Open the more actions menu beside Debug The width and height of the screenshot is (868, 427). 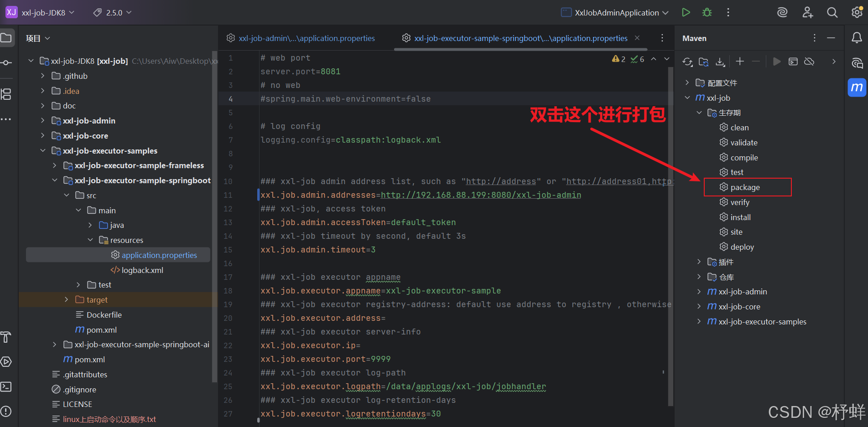click(728, 12)
